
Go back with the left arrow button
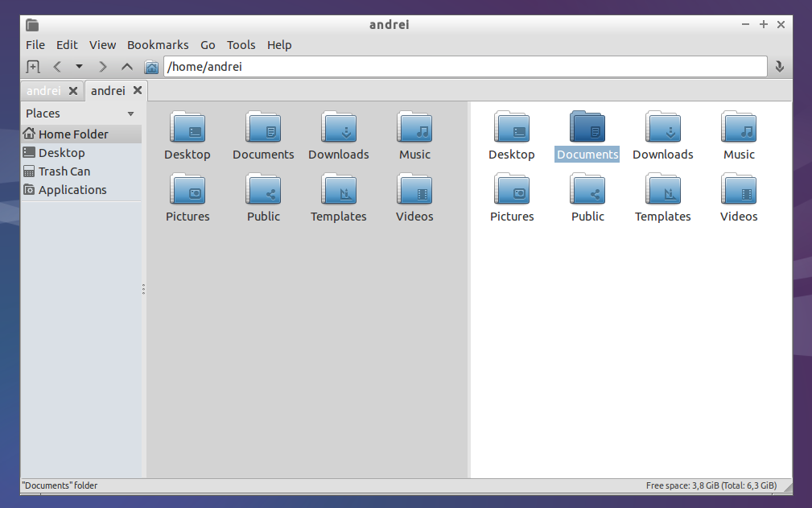pos(57,67)
